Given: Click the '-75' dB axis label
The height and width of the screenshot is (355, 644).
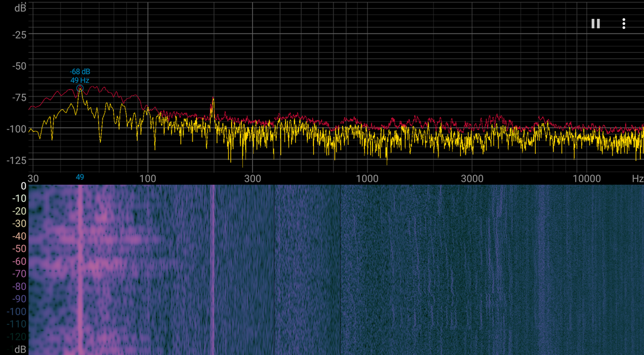Looking at the screenshot, I should [19, 98].
